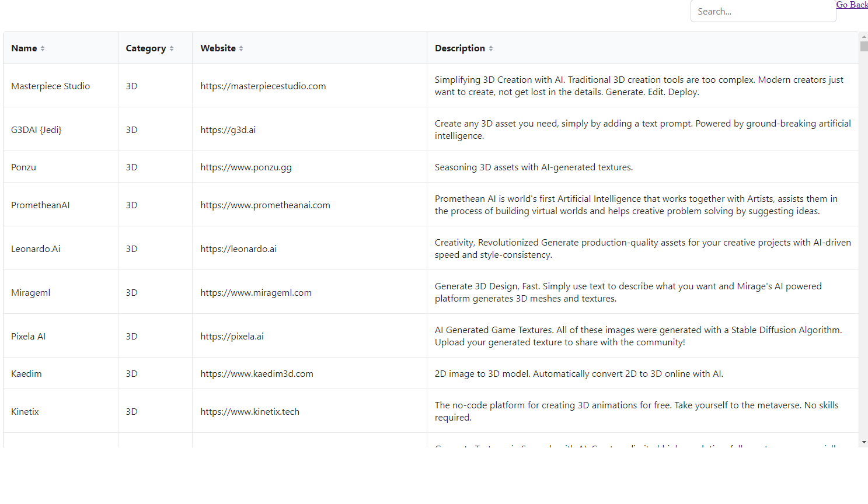Click the scrollbar down arrow

863,443
